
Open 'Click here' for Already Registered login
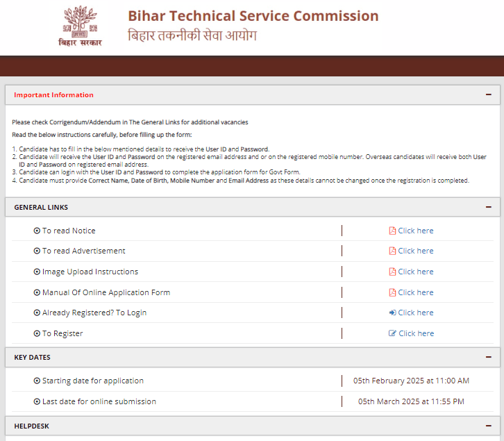pyautogui.click(x=415, y=313)
